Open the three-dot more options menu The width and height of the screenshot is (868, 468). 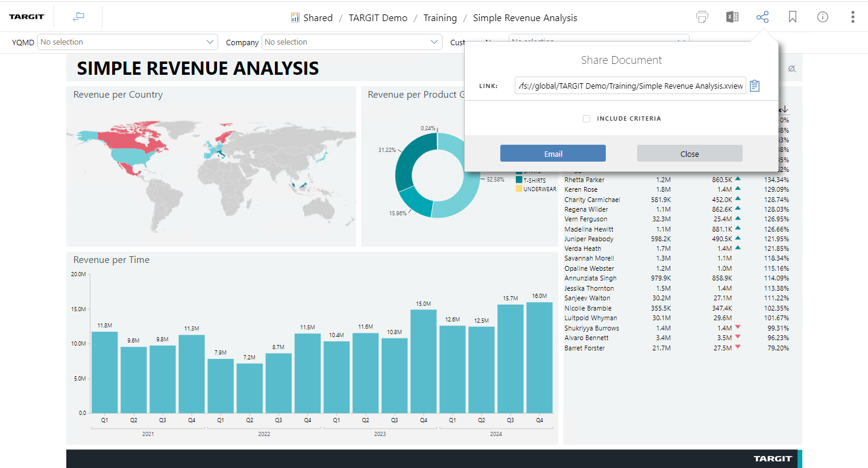coord(852,17)
